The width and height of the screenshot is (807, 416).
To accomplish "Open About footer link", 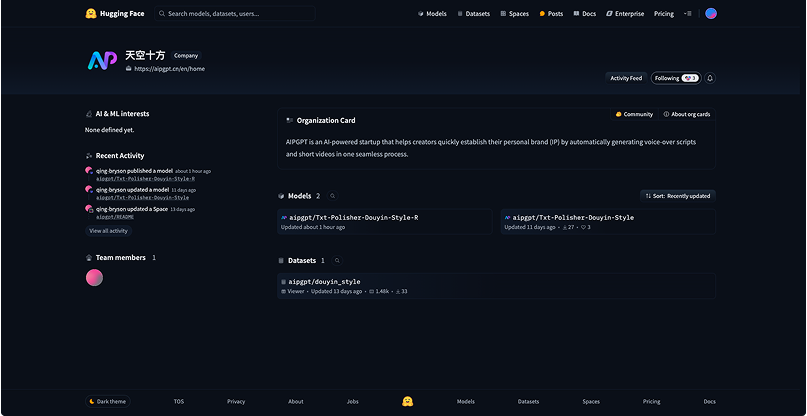I will (x=296, y=402).
